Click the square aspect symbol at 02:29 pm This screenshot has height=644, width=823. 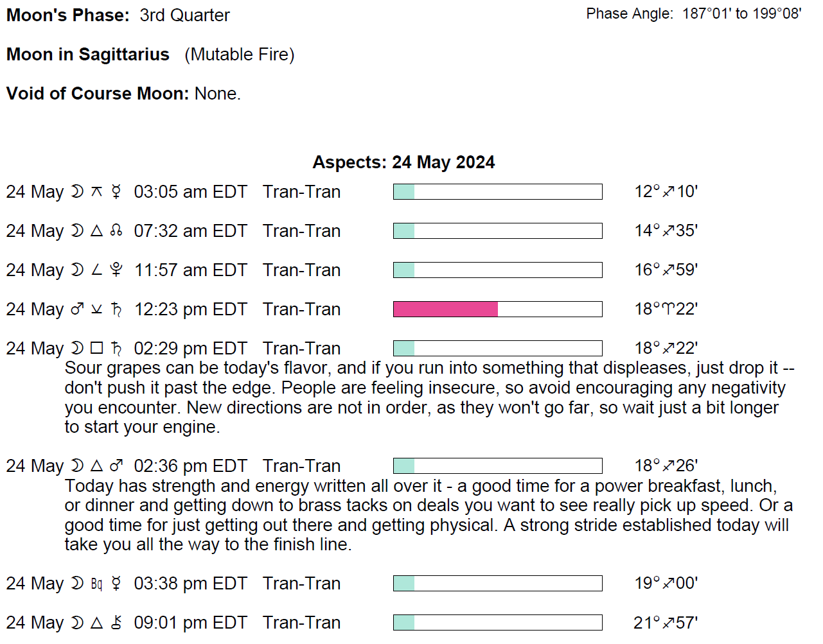(97, 349)
